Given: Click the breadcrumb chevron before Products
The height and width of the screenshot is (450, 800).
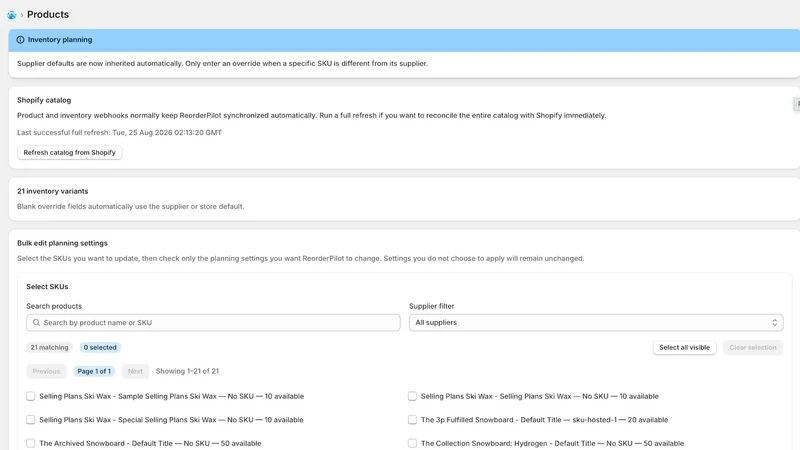Looking at the screenshot, I should pos(22,15).
